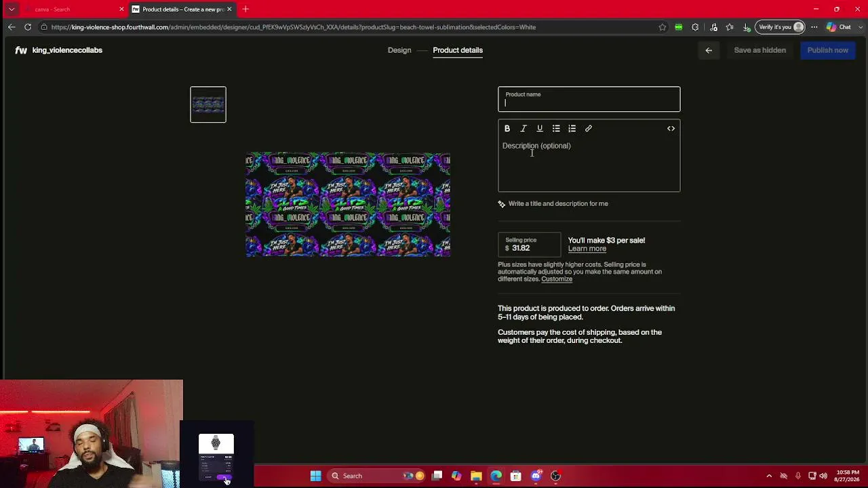Viewport: 868px width, 488px height.
Task: Open Microsoft Store from the taskbar
Action: 516,476
